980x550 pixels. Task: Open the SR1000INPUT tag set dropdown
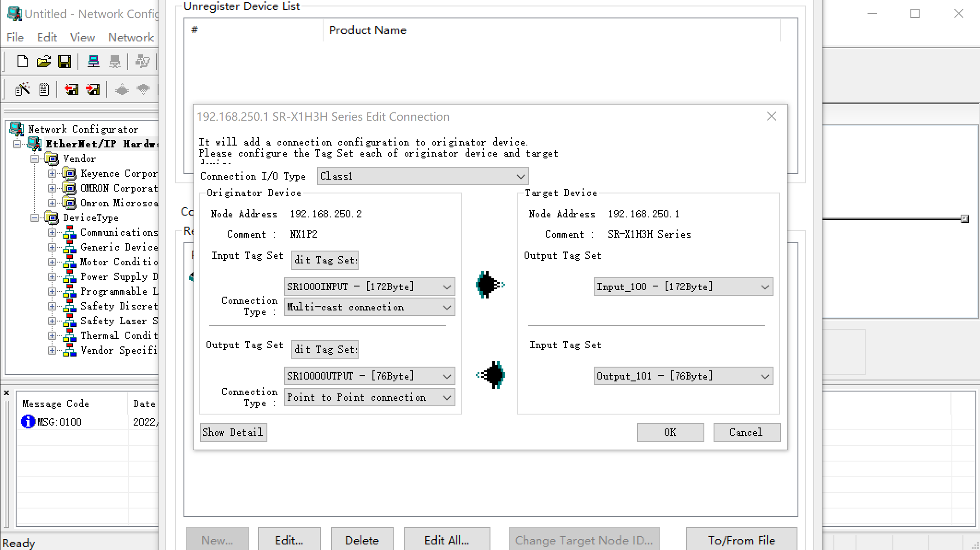pos(447,287)
